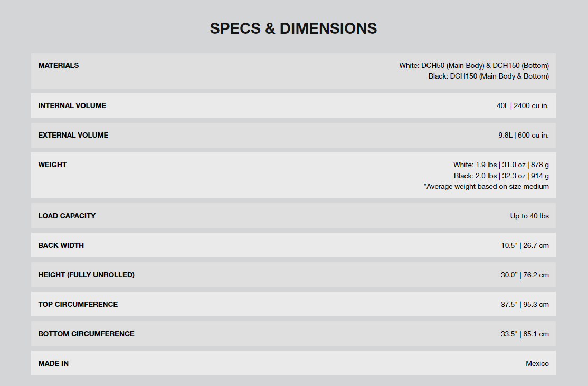Select the Load Capacity label
The width and height of the screenshot is (588, 386).
click(x=67, y=216)
